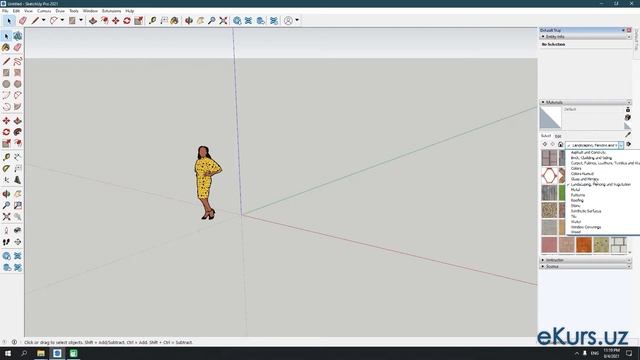Click the Materials back arrow
Image resolution: width=640 pixels, height=360 pixels.
tap(544, 144)
